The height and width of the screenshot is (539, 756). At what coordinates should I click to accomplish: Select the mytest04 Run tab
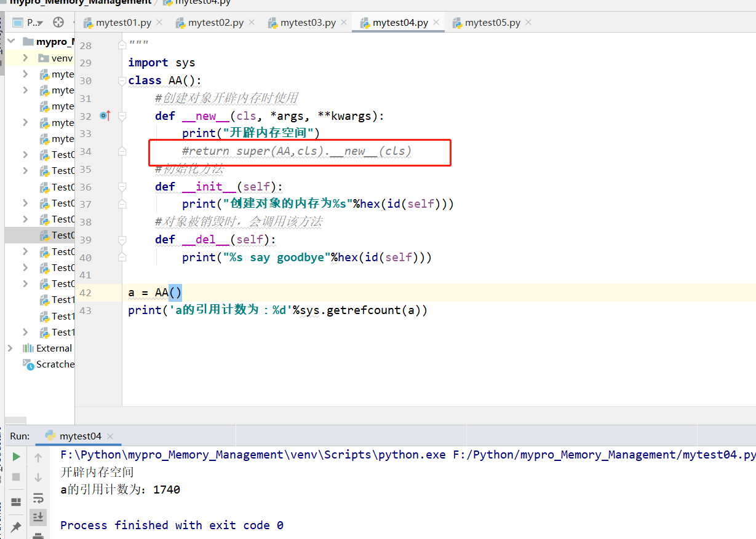[79, 436]
